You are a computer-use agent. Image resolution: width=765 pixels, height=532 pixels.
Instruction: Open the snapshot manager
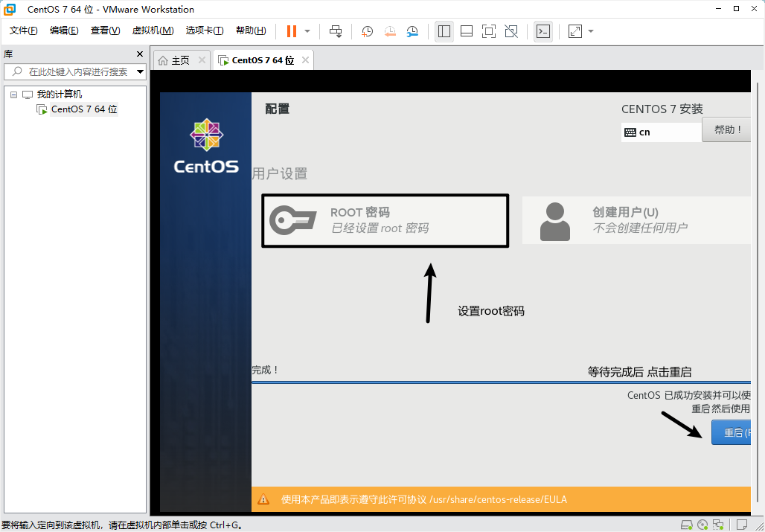(x=413, y=31)
